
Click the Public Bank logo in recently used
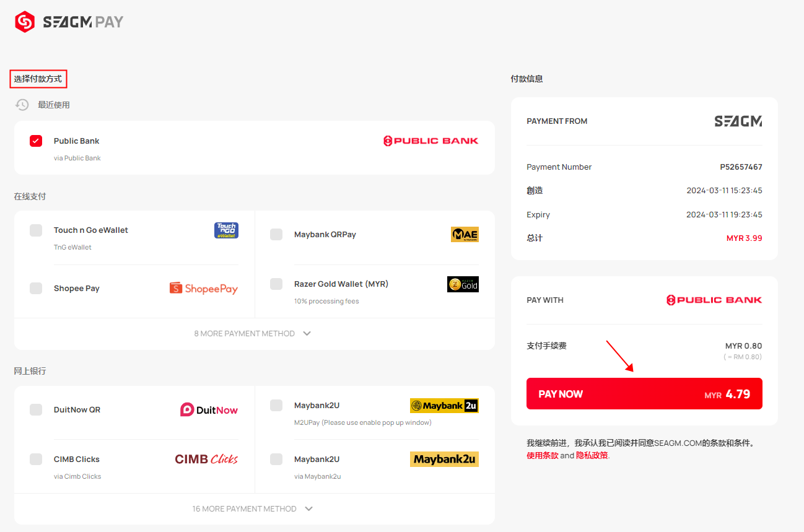point(431,141)
